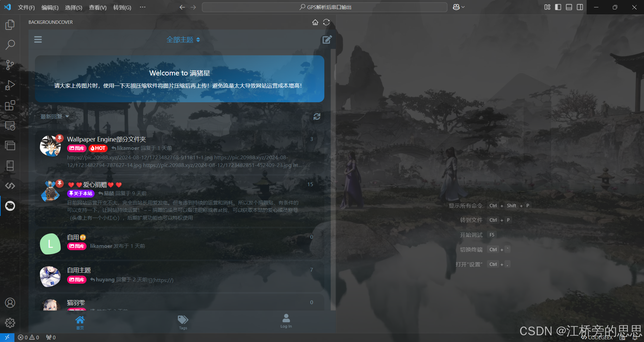Go forward with the right arrow

[x=193, y=7]
